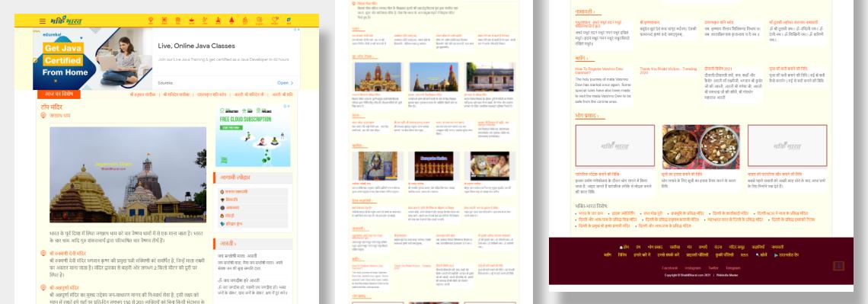Click the Jagannath temple main photo

[x=128, y=174]
